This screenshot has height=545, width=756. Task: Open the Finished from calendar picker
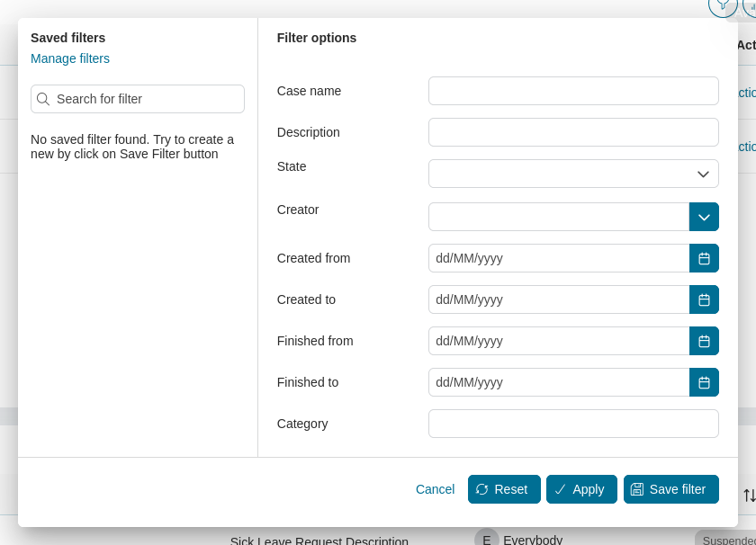[x=704, y=341]
